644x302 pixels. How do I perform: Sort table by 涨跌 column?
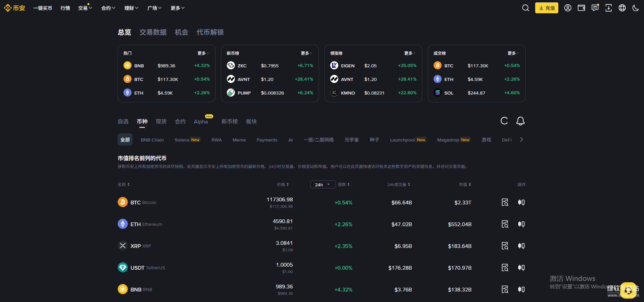pyautogui.click(x=344, y=184)
